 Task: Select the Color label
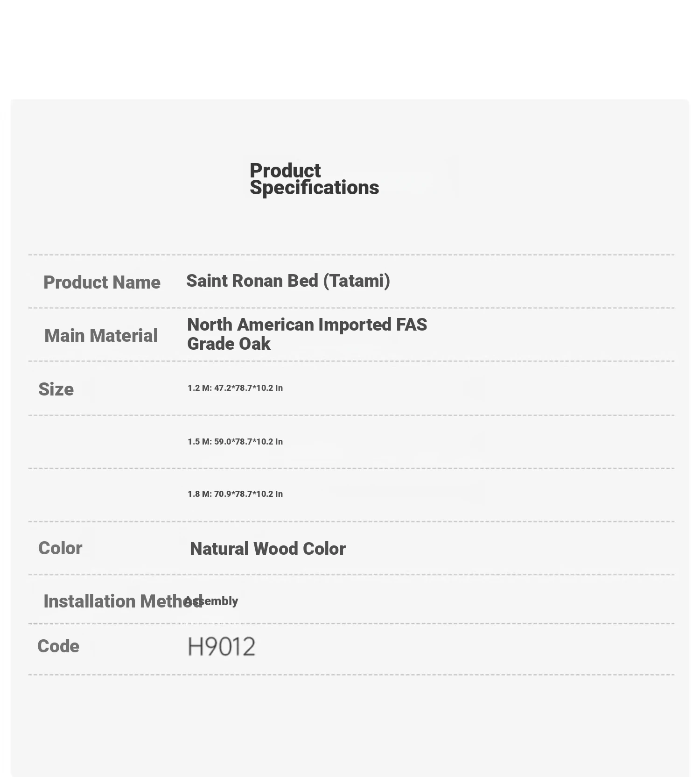pos(60,548)
